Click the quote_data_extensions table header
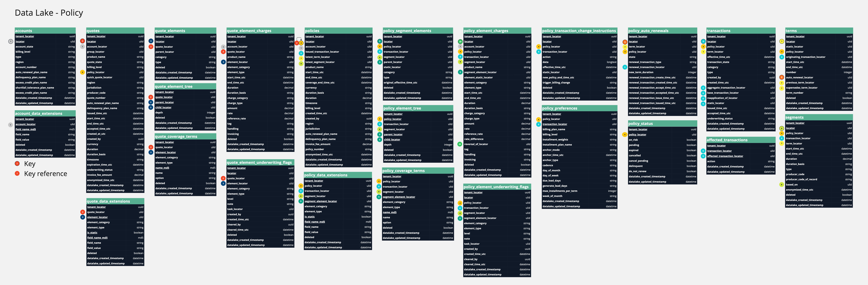868x285 pixels. [x=115, y=201]
